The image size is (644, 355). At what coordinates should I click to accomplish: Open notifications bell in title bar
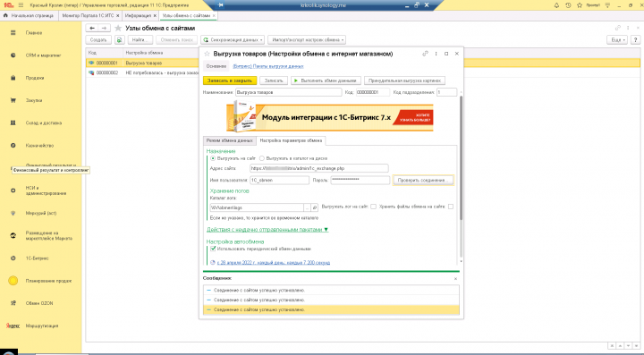(x=556, y=5)
